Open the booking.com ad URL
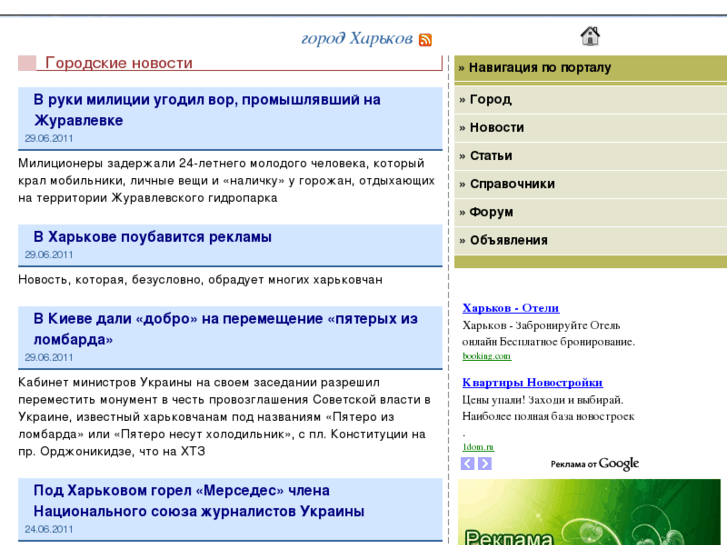727x545 pixels. click(486, 356)
